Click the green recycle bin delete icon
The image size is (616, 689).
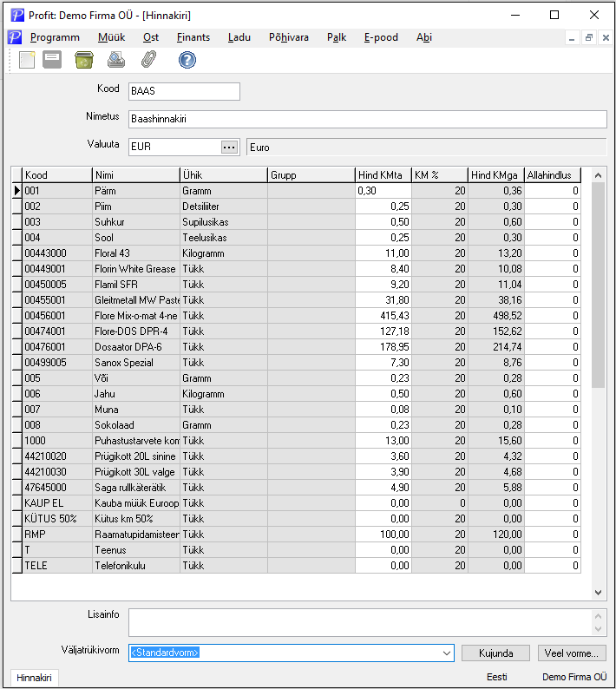coord(84,60)
